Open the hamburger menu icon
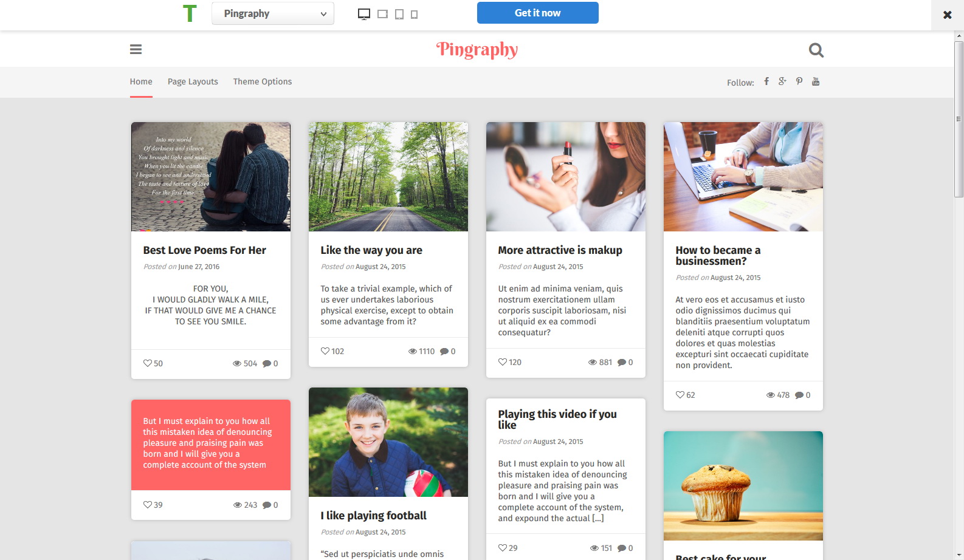 [136, 49]
